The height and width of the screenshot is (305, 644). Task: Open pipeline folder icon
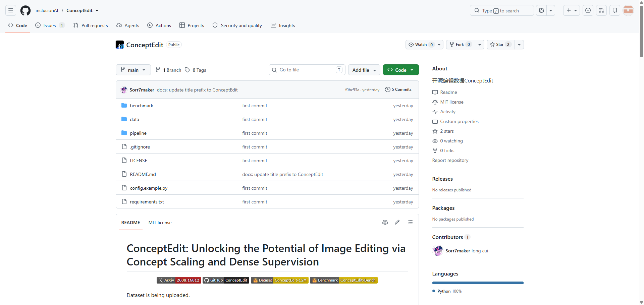124,133
